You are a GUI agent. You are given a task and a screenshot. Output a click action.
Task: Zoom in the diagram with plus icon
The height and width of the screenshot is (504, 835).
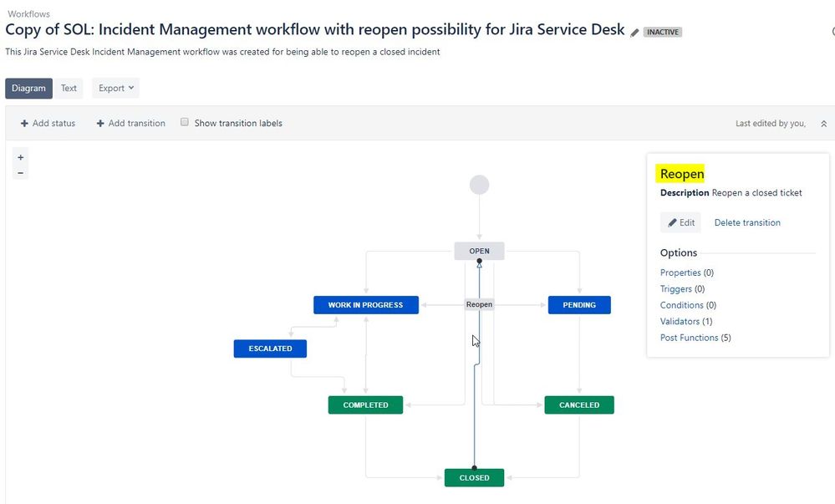click(20, 158)
